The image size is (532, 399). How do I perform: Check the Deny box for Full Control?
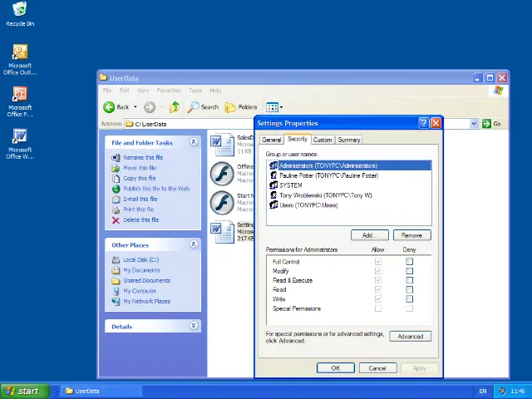pos(409,262)
